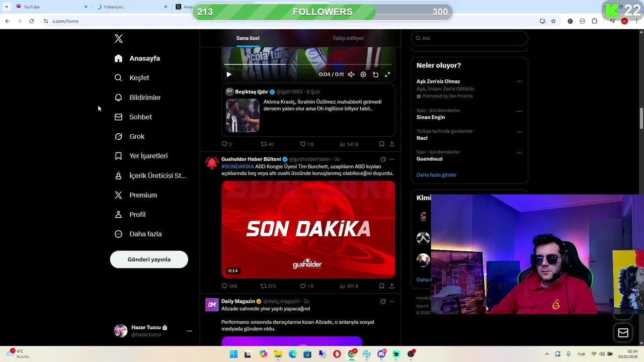The height and width of the screenshot is (362, 644).
Task: Open Sohbet messages
Action: [133, 117]
